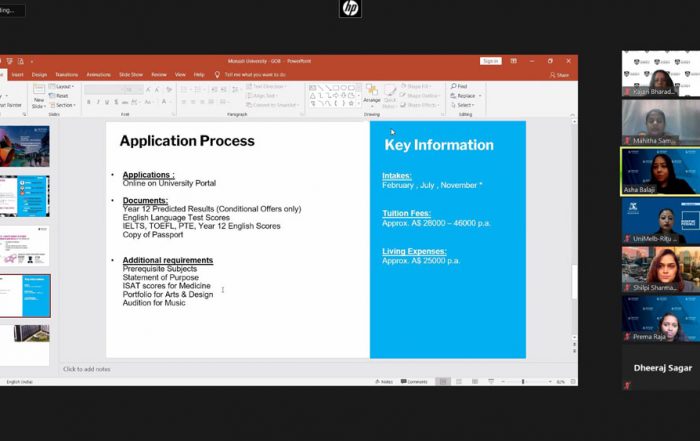Click the Decrease List Level icon
This screenshot has width=700, height=441.
214,90
